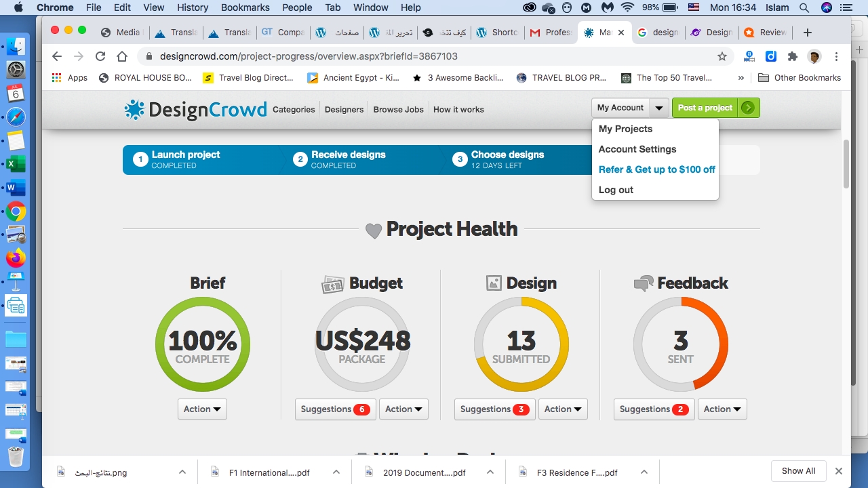The width and height of the screenshot is (868, 488).
Task: Expand options for F1 International pdf download
Action: [336, 472]
